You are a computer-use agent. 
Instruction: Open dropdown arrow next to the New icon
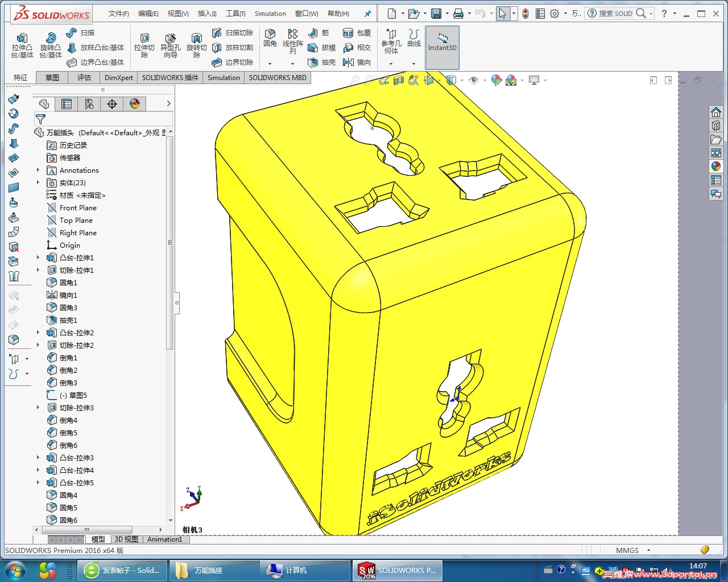tap(403, 14)
